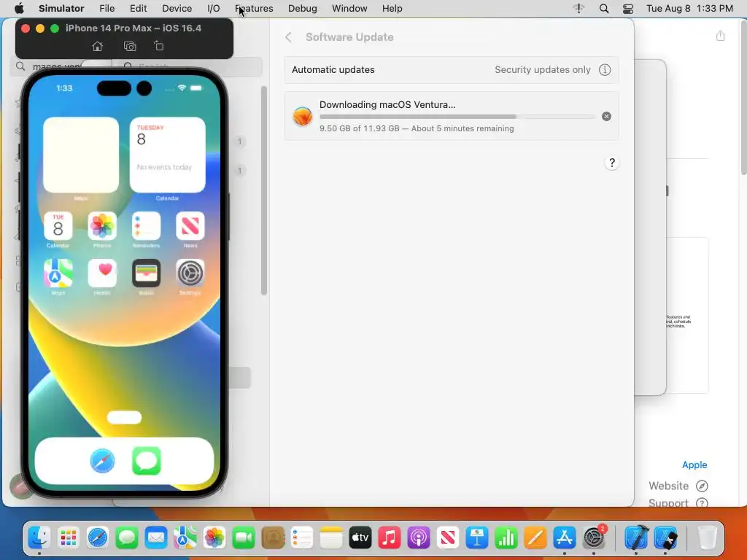Viewport: 747px width, 560px height.
Task: Open FaceTime from the Dock
Action: pos(244,538)
